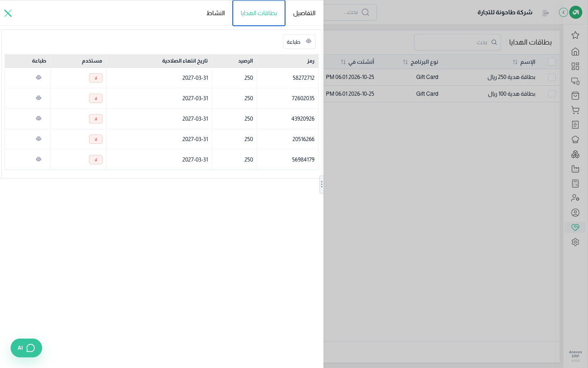Viewport: 588px width, 368px height.
Task: Open the AI chat assistant button
Action: 26,348
